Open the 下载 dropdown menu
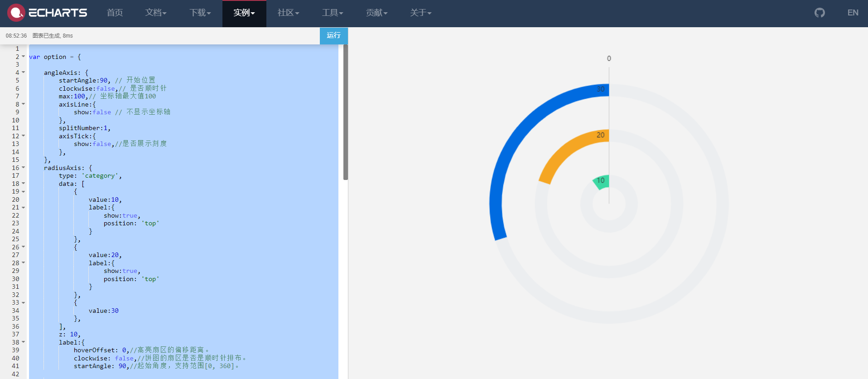 point(200,13)
